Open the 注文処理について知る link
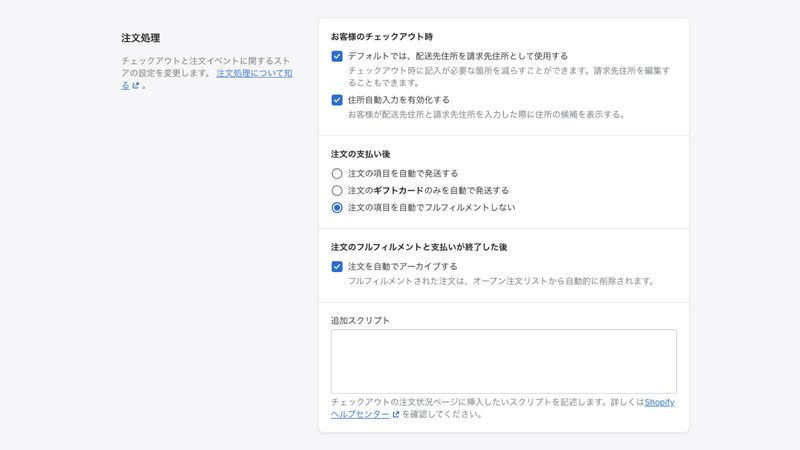 coord(254,73)
